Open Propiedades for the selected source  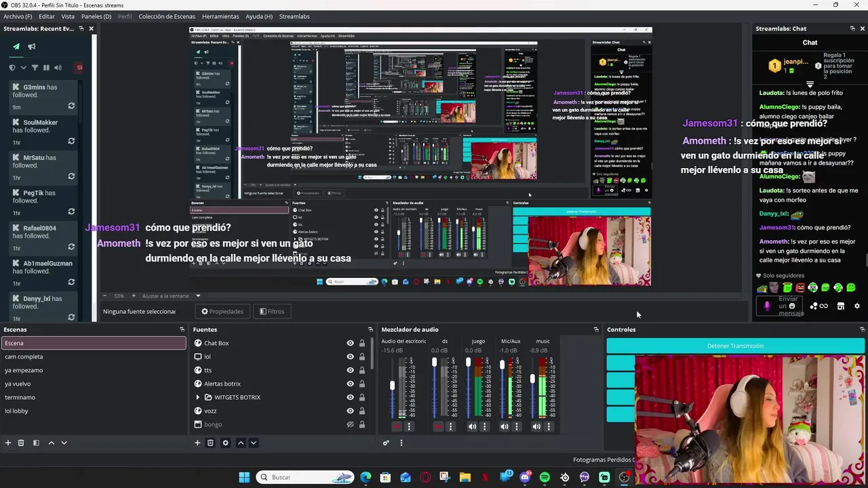pyautogui.click(x=222, y=311)
